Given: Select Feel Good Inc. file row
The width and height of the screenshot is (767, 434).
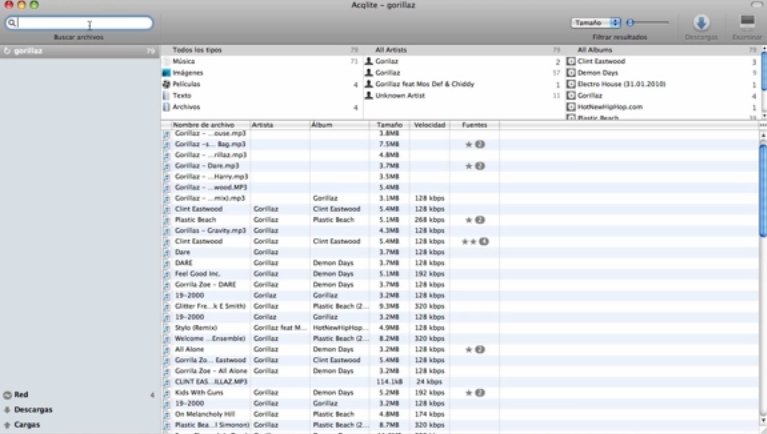Looking at the screenshot, I should pos(460,274).
